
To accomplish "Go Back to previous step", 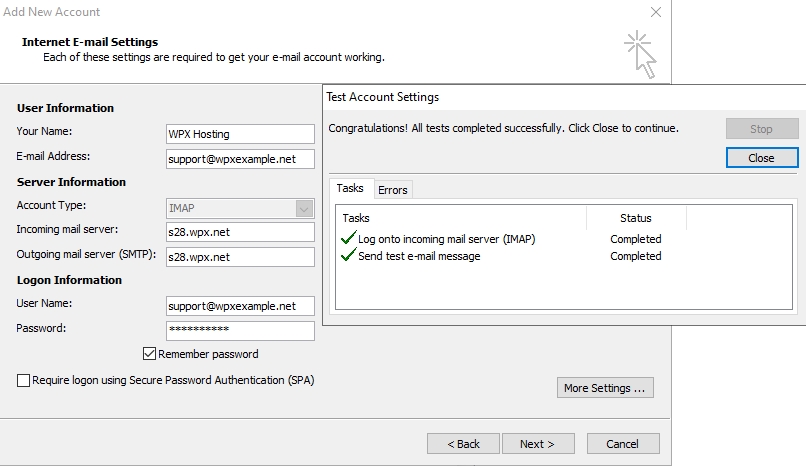I will (463, 444).
